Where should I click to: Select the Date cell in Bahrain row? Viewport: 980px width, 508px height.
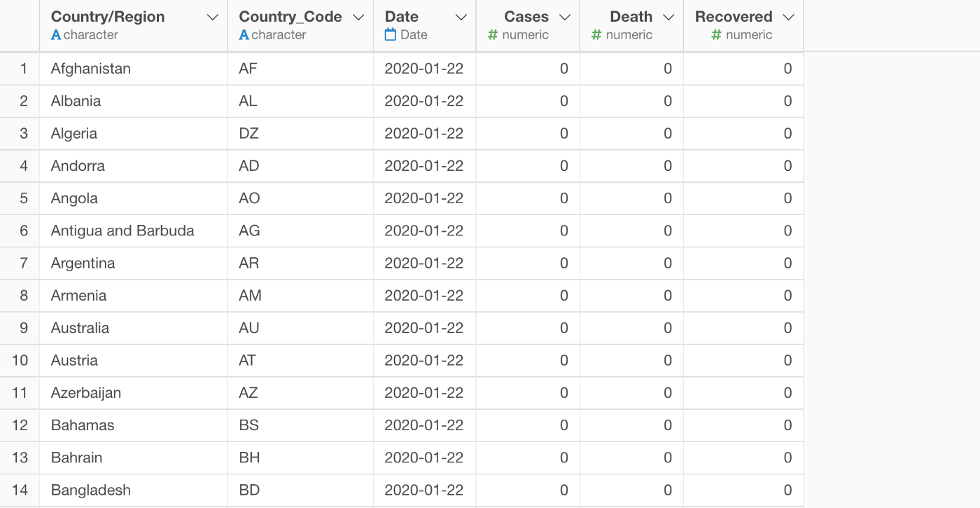(424, 458)
